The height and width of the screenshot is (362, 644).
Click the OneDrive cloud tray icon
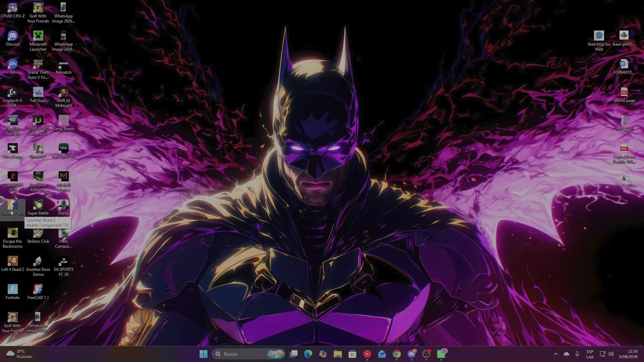567,354
